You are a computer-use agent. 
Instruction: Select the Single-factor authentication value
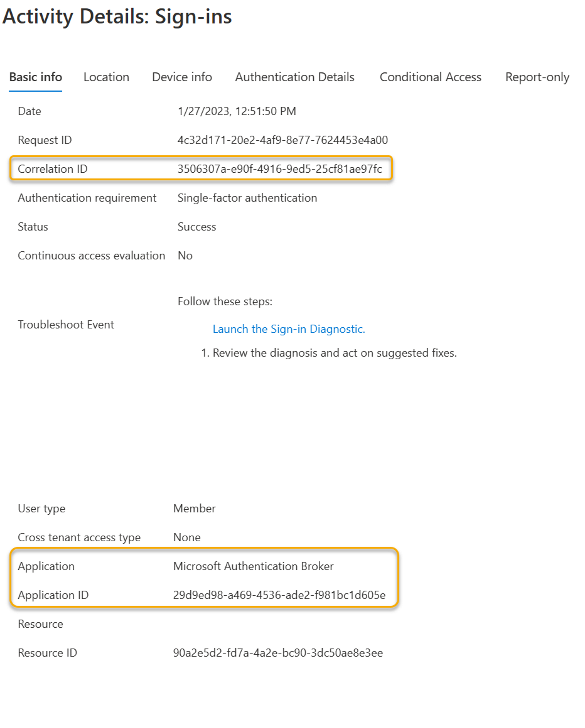click(247, 198)
